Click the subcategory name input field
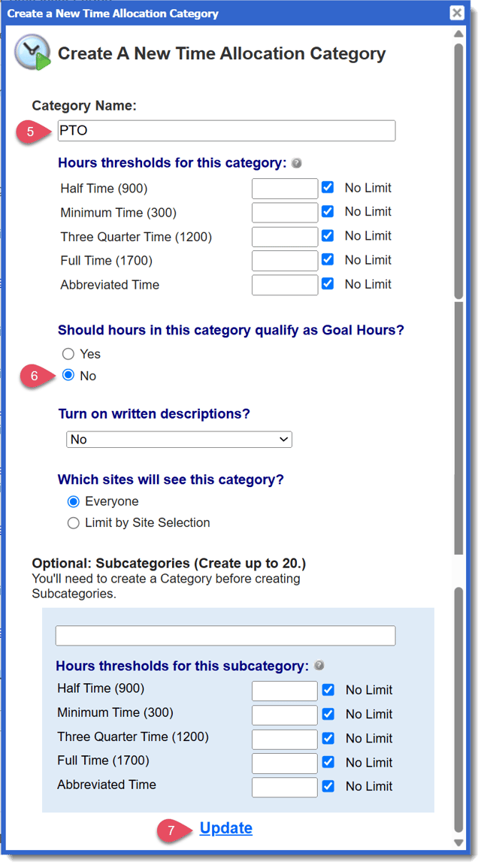 pyautogui.click(x=225, y=636)
